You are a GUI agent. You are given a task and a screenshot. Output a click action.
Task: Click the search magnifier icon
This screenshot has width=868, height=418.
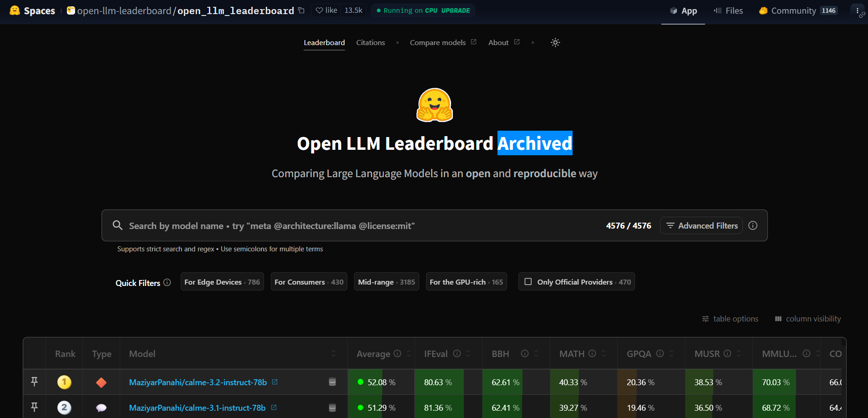117,225
